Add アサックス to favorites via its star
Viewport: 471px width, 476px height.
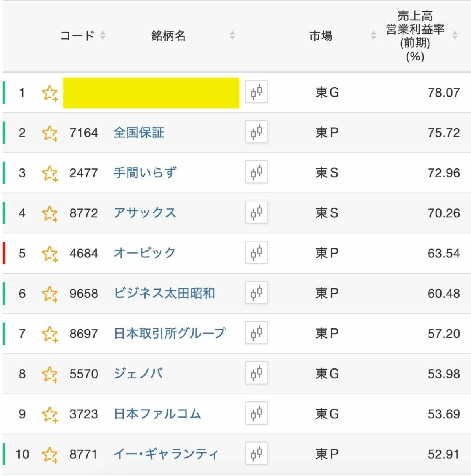pos(50,212)
